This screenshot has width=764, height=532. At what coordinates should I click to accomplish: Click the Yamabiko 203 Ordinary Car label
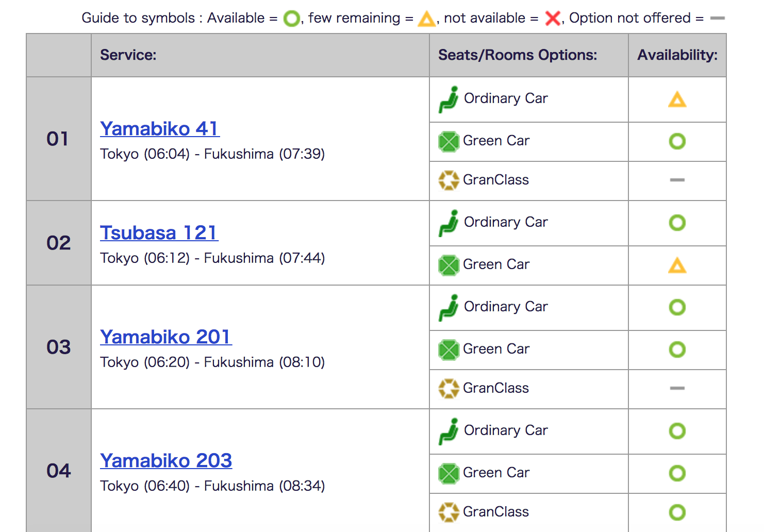tap(506, 430)
